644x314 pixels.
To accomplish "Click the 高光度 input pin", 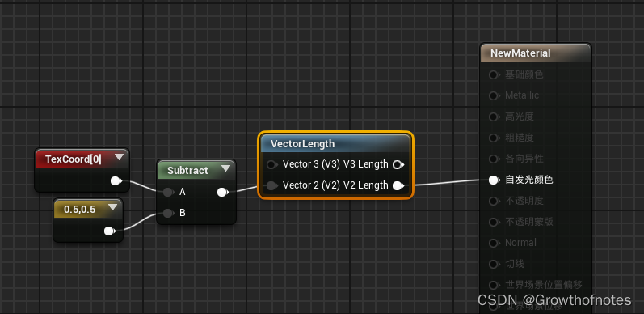I will (494, 117).
